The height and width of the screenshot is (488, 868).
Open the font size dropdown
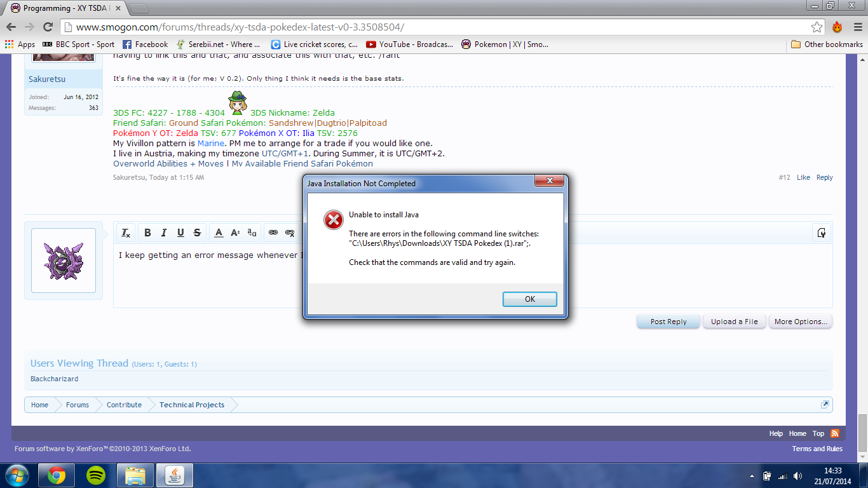(x=235, y=233)
